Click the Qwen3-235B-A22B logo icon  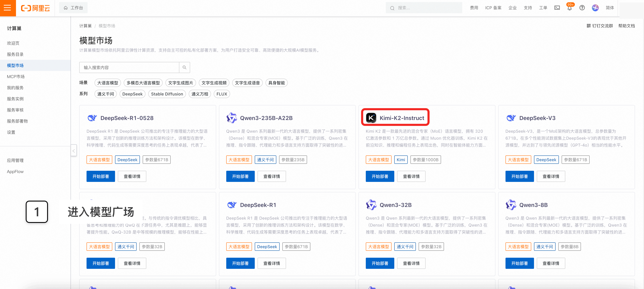click(x=231, y=118)
